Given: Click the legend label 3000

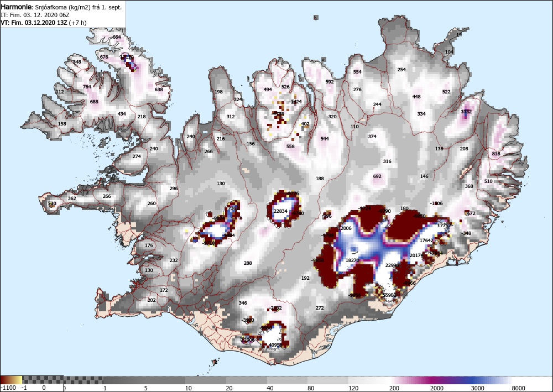Looking at the screenshot, I should click(478, 388).
